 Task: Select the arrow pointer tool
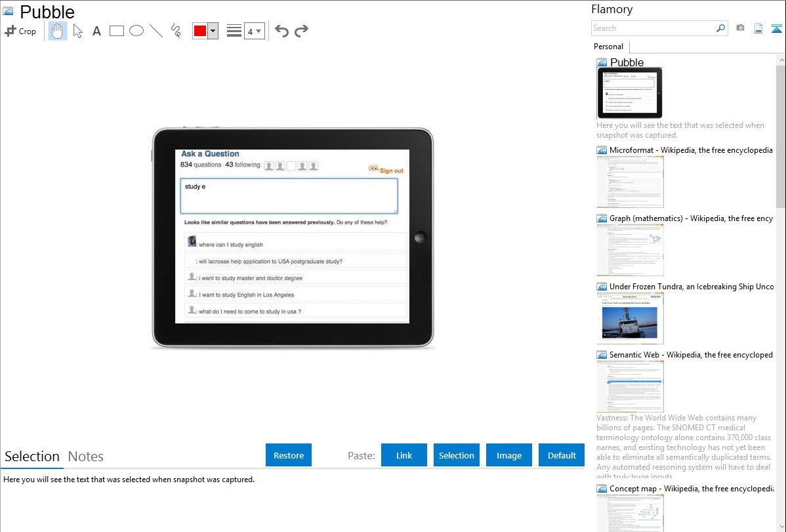(x=77, y=31)
